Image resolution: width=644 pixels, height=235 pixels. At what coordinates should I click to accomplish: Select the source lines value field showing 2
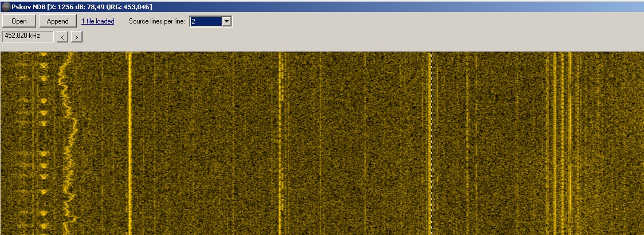coord(206,21)
